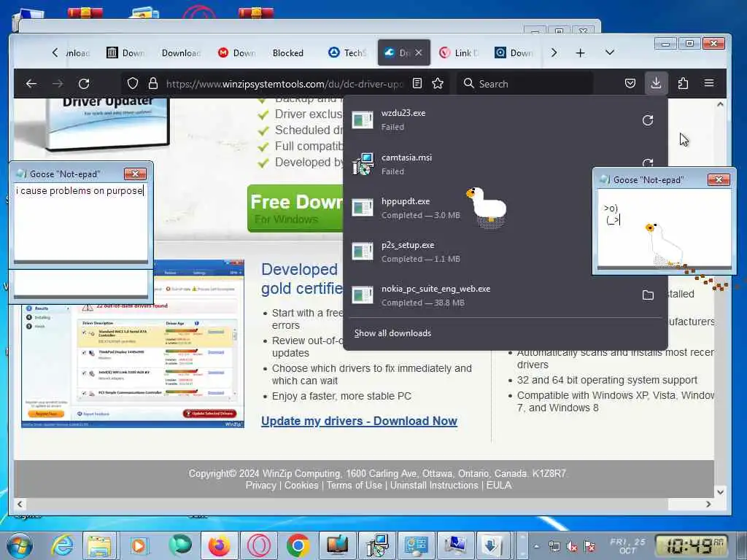Save page to Pocket icon

[x=630, y=84]
